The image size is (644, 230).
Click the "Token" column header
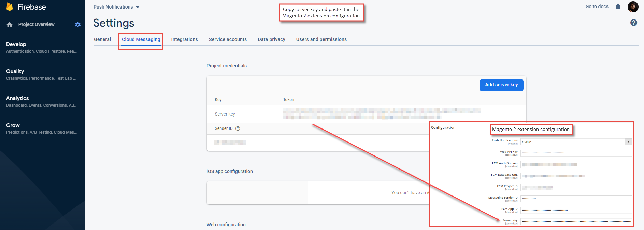point(288,100)
